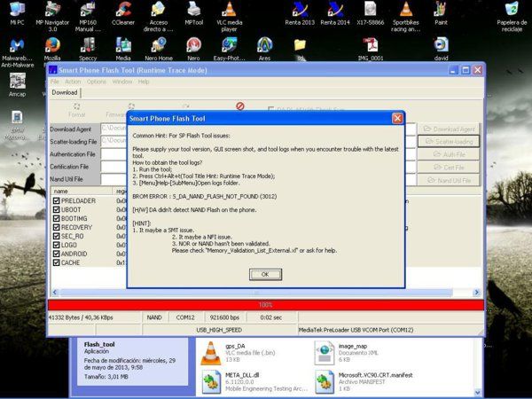Screen dimensions: 532x399
Task: Close the Smart Phone Flash Tool dialog
Action: pos(397,119)
